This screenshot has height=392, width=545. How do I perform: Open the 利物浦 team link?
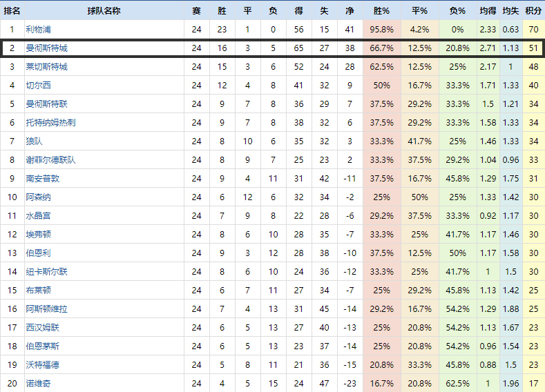pyautogui.click(x=38, y=30)
